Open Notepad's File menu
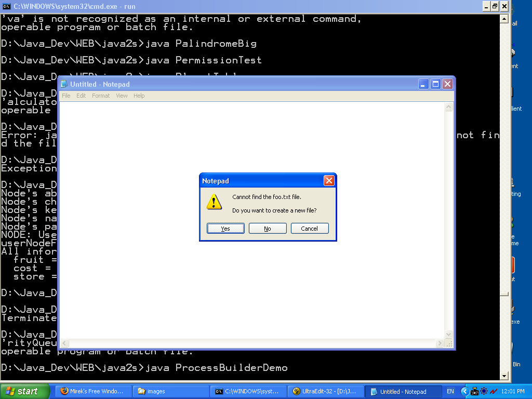This screenshot has width=532, height=399. 66,96
